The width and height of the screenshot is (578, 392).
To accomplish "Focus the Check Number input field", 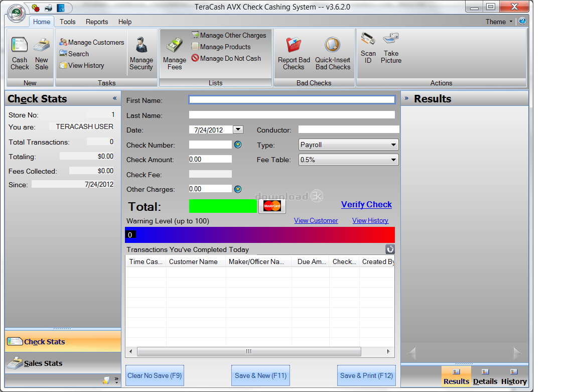I will 210,145.
